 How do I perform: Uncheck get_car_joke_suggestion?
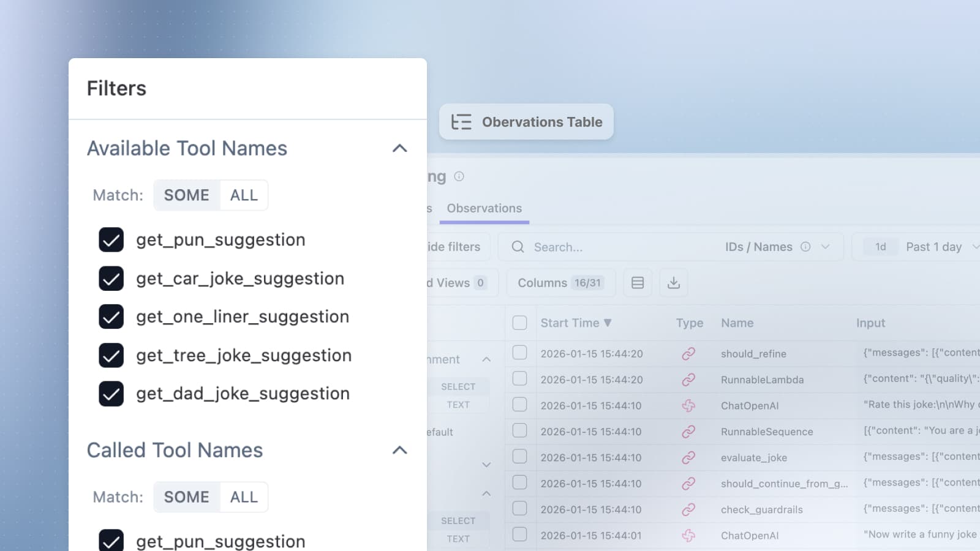[x=111, y=278]
